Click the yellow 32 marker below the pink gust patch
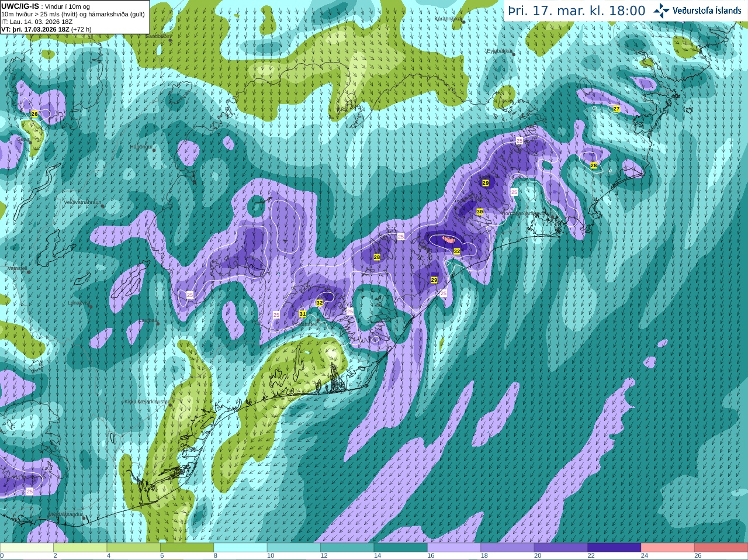 [456, 251]
